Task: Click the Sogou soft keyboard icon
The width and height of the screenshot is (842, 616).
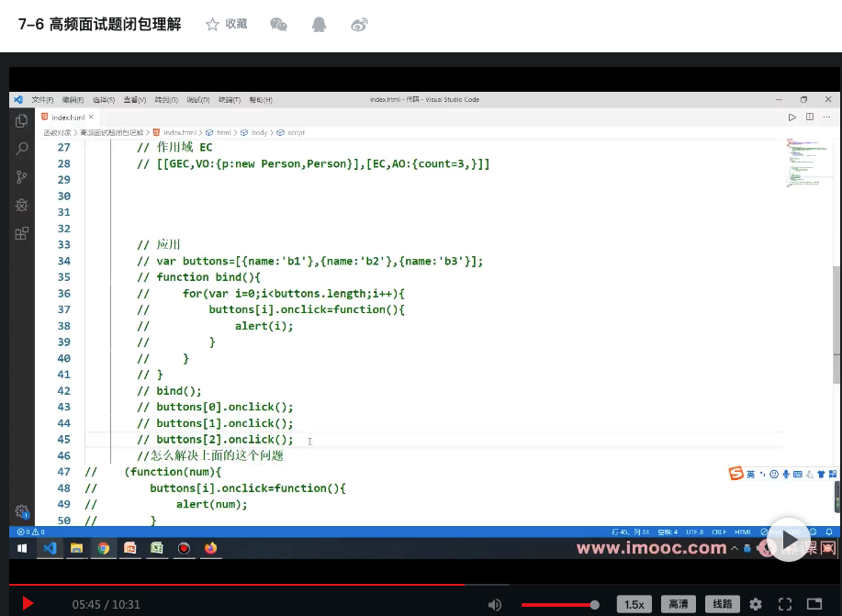Action: point(798,475)
